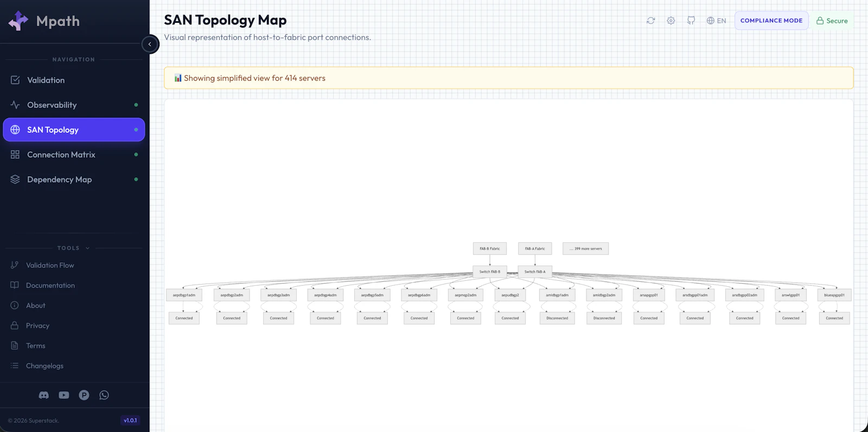Select server node aepdbgp1adm
This screenshot has height=432, width=868.
click(x=184, y=295)
